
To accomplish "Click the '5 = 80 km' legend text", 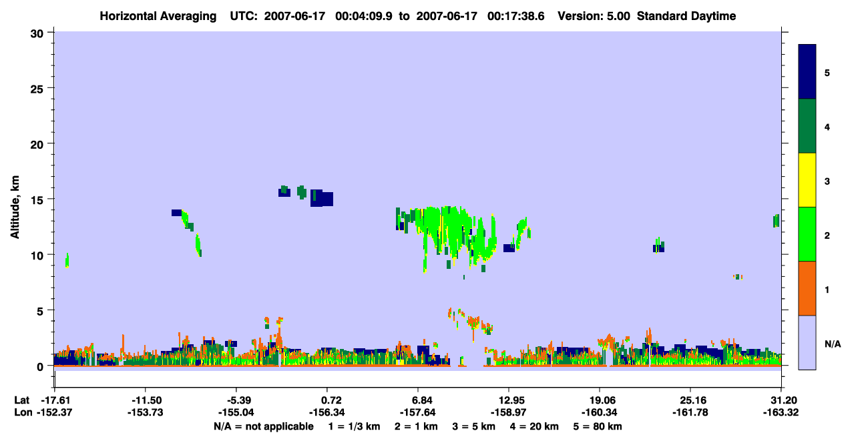I will [x=597, y=426].
